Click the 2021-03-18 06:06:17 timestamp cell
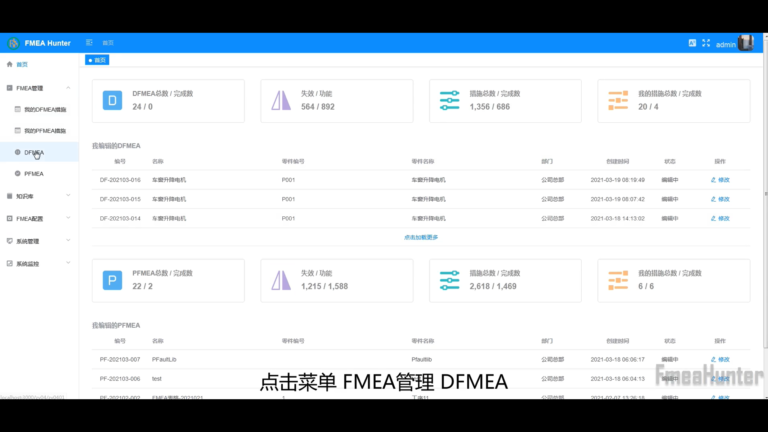Image resolution: width=768 pixels, height=432 pixels. point(618,360)
